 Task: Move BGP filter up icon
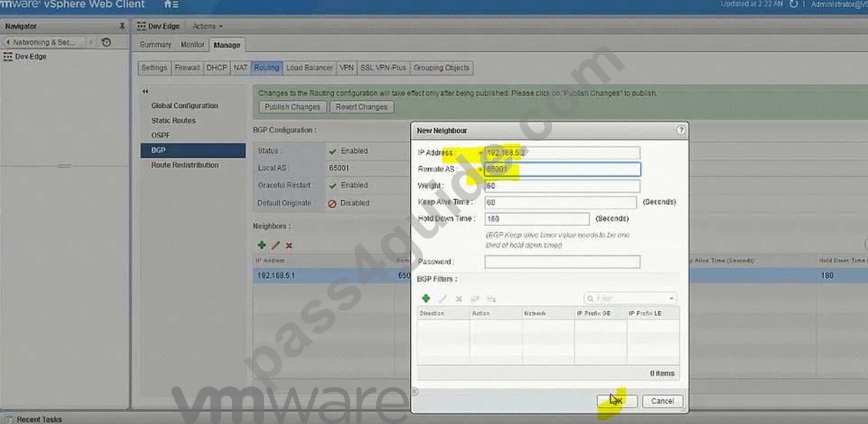coord(475,298)
